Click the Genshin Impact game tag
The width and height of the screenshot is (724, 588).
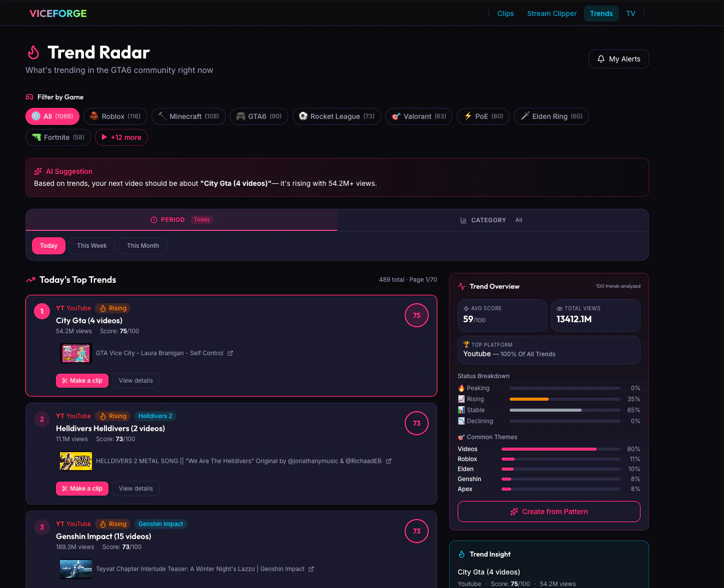click(x=161, y=524)
